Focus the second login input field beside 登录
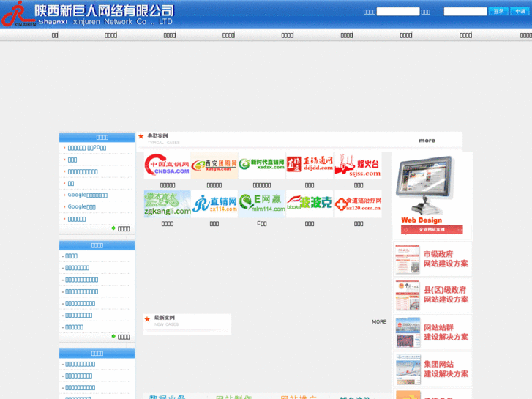Image resolution: width=532 pixels, height=399 pixels. point(465,12)
